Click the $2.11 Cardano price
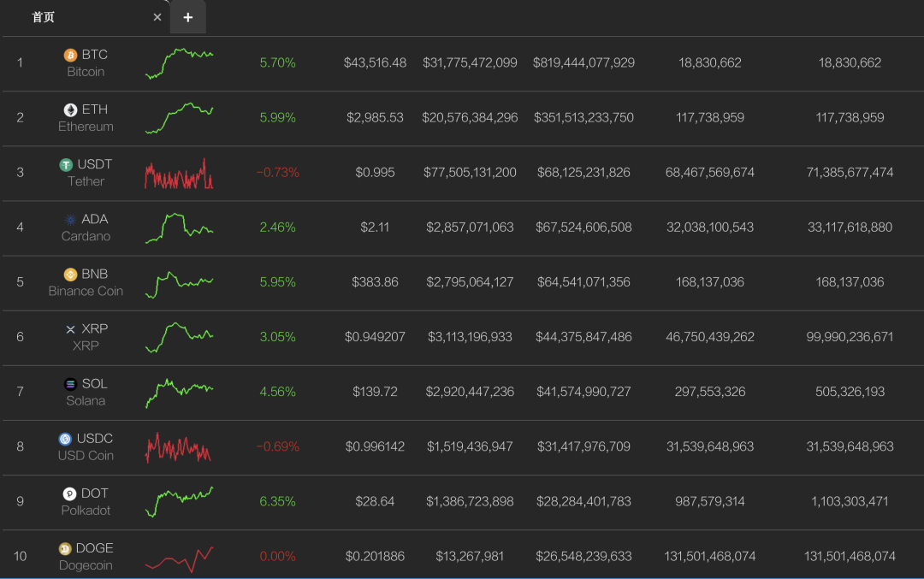This screenshot has height=579, width=924. click(375, 227)
